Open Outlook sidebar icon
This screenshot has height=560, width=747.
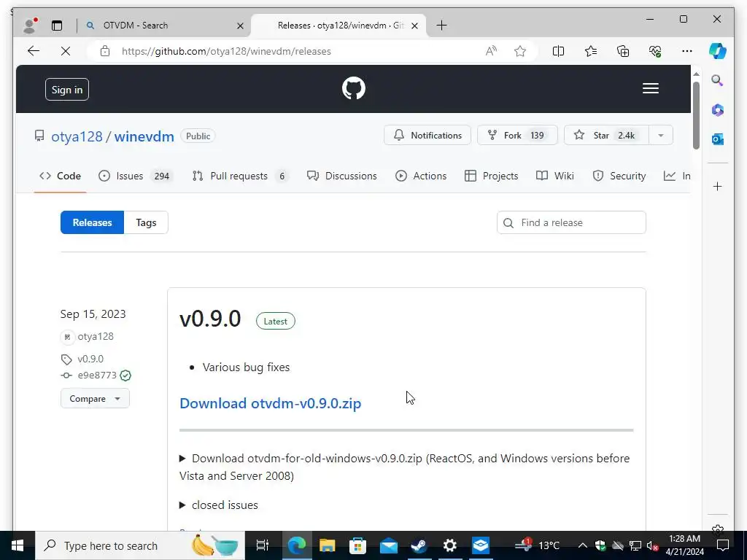point(718,139)
